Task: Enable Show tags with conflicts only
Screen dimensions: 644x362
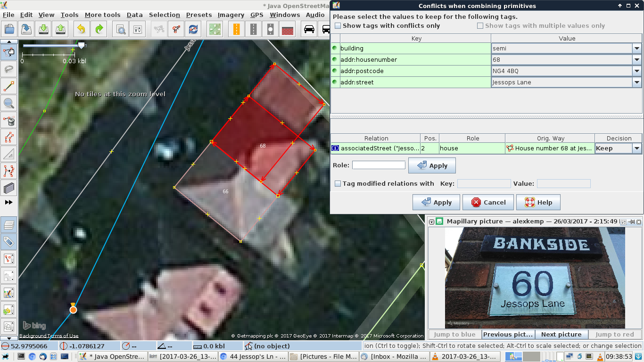Action: coord(338,26)
